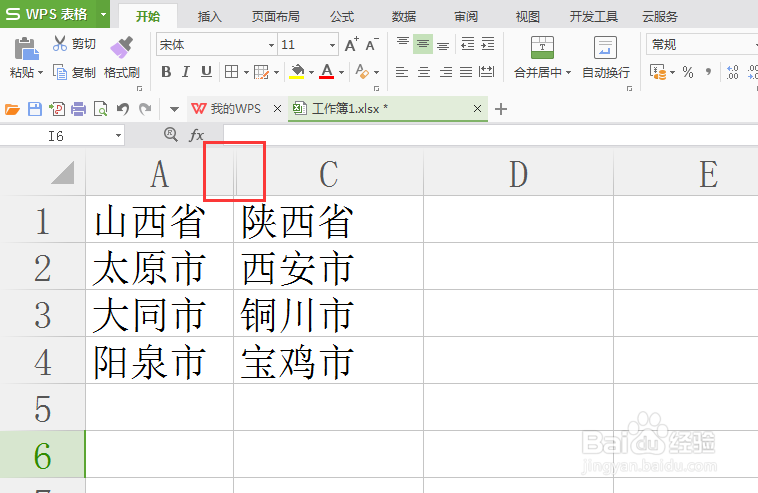Click the justify alignment icon
This screenshot has width=758, height=493.
coord(466,72)
